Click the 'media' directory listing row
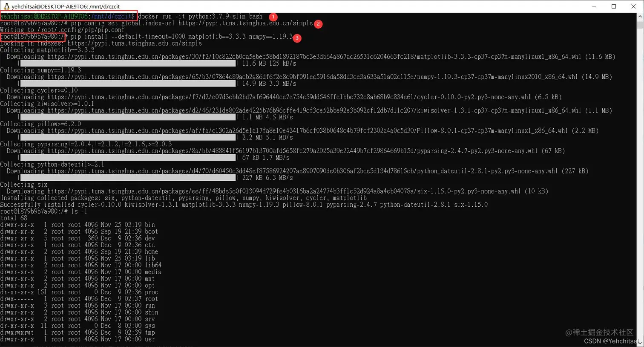This screenshot has width=644, height=347. [x=81, y=272]
